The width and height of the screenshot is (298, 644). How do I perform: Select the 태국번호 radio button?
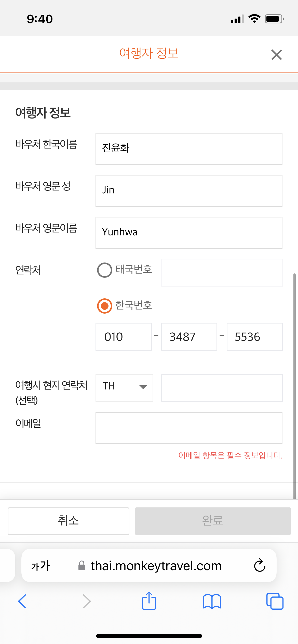click(104, 270)
